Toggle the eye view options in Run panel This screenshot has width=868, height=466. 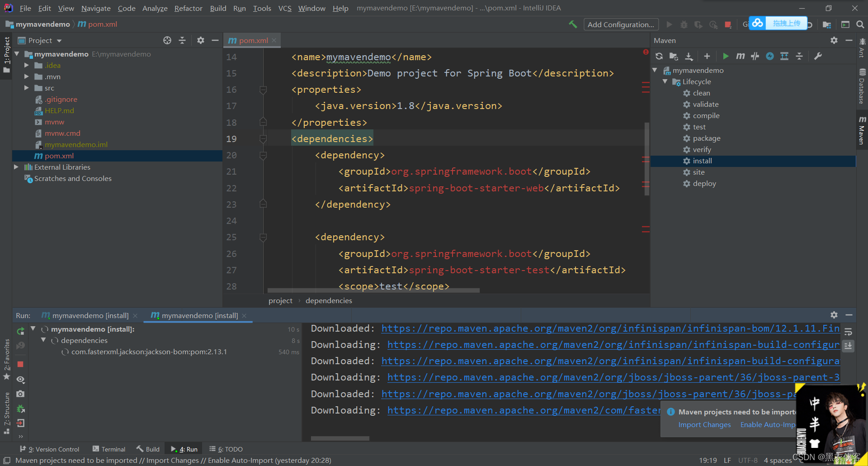(x=20, y=379)
